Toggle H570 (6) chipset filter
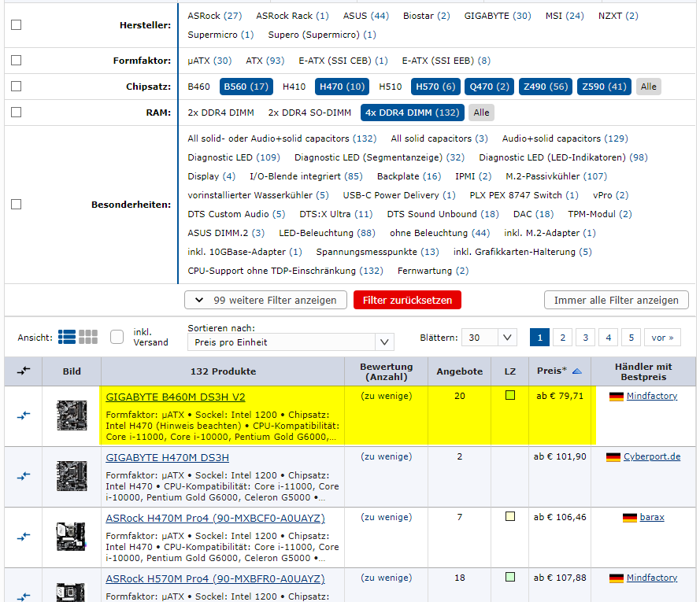The height and width of the screenshot is (602, 700). pos(435,87)
